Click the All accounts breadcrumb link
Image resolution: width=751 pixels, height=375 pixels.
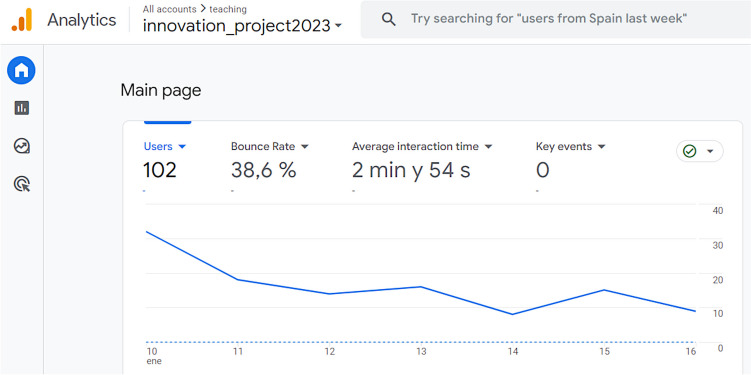pos(170,9)
